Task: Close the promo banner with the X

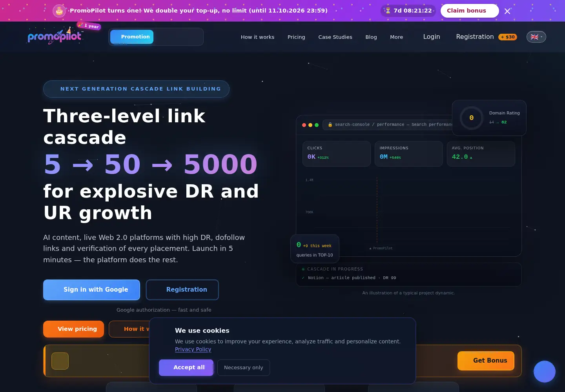Action: pyautogui.click(x=507, y=11)
